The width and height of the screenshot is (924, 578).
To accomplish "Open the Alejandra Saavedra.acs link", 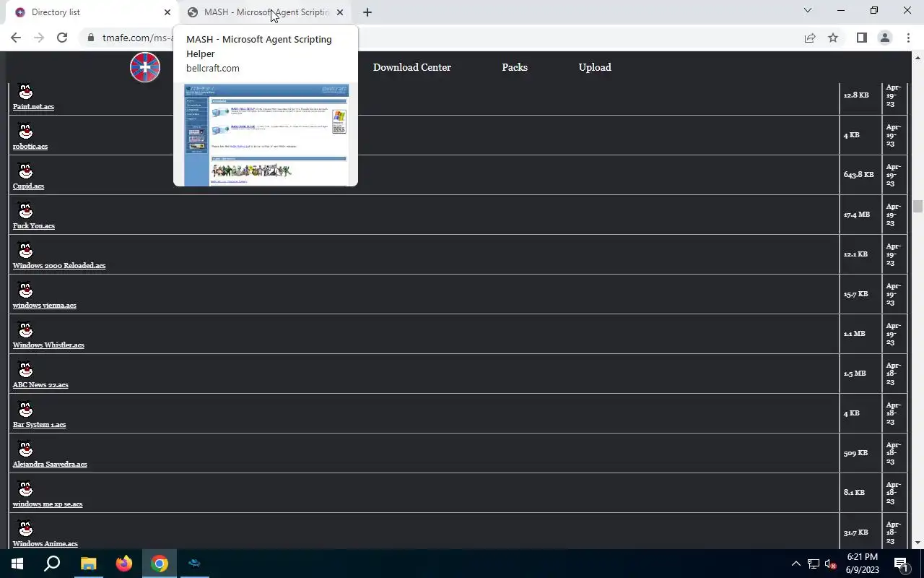I will (50, 465).
